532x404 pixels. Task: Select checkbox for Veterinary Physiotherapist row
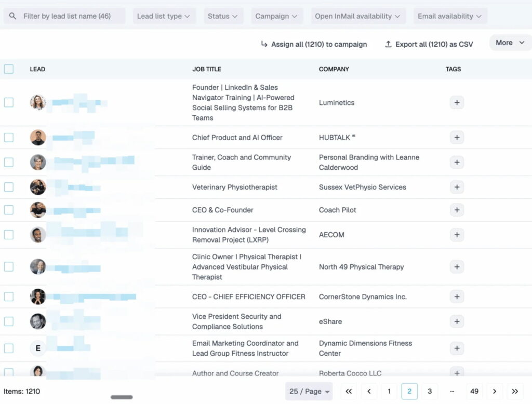point(9,187)
